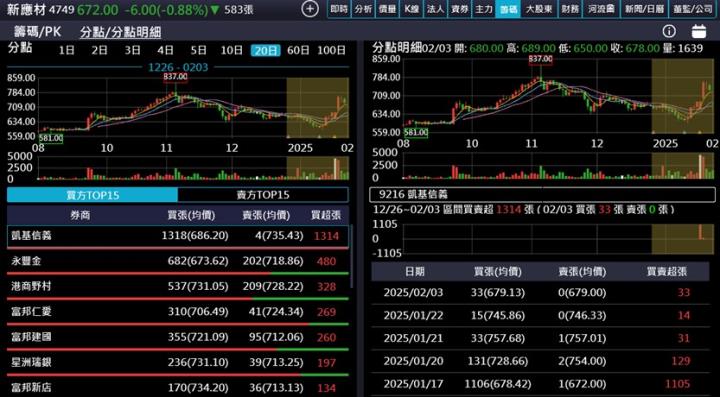This screenshot has width=720, height=397.
Task: Choose the 4日 period option
Action: tap(165, 50)
